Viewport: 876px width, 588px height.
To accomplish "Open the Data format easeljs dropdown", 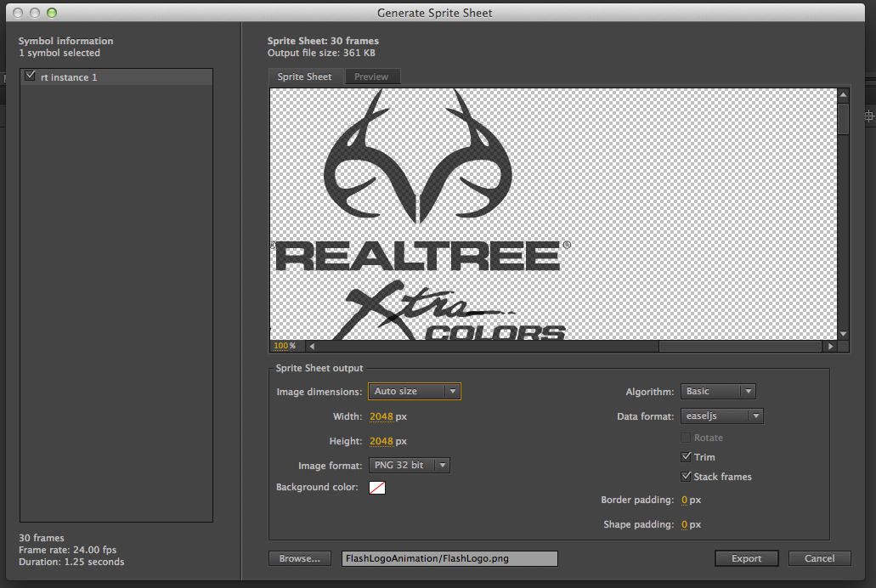I will [722, 416].
